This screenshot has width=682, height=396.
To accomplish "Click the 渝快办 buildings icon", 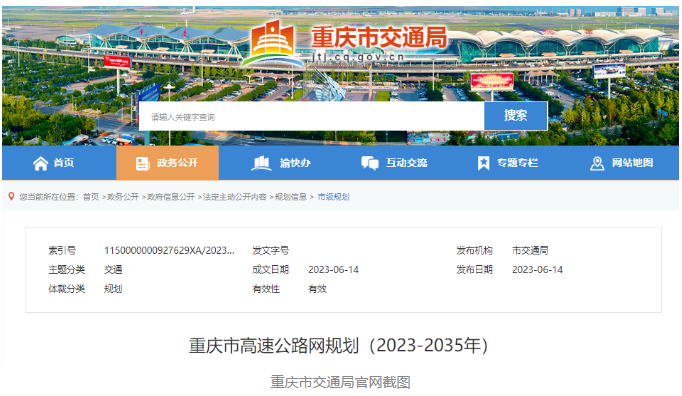I will 261,163.
